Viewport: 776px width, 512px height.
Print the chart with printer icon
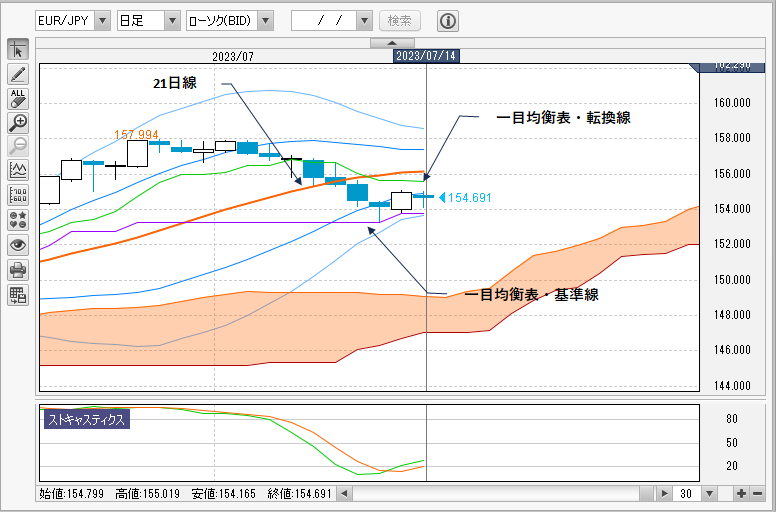(18, 270)
